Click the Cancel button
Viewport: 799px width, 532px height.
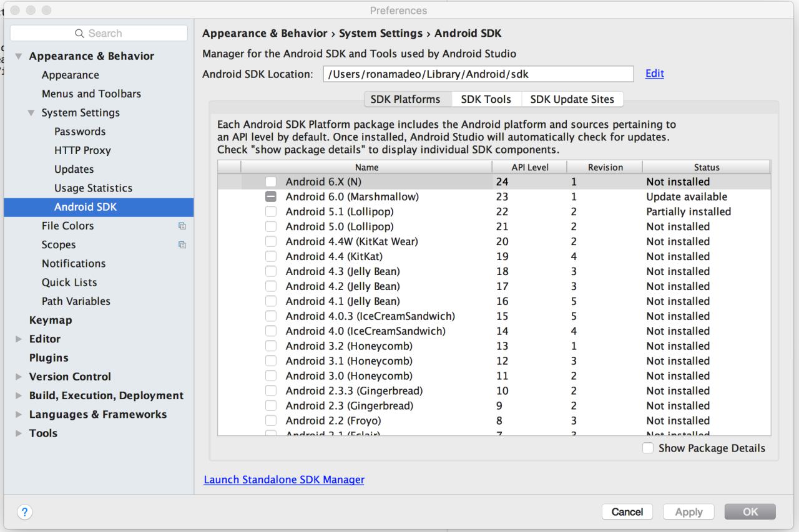[x=627, y=512]
